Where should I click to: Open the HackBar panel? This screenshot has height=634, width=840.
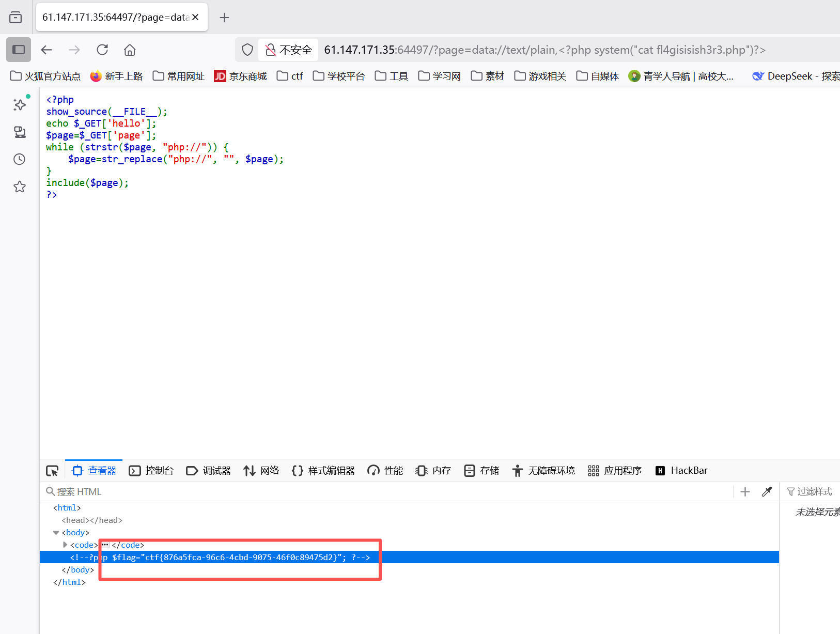click(681, 470)
